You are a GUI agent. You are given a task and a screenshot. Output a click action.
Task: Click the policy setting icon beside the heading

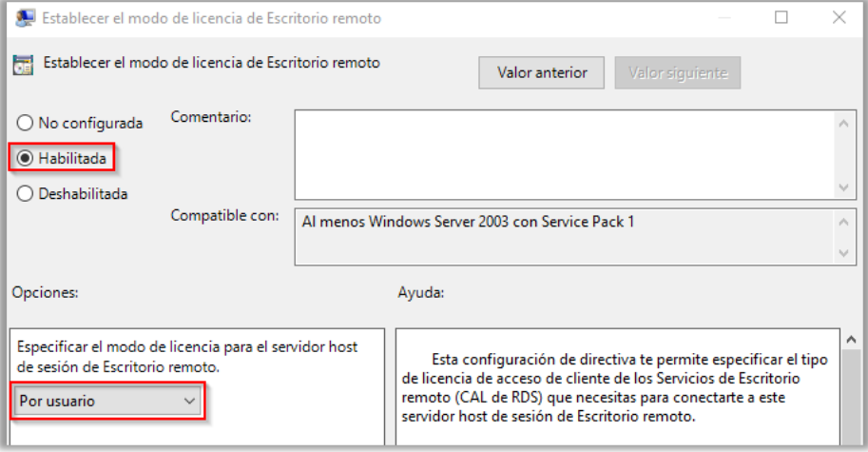[x=22, y=66]
